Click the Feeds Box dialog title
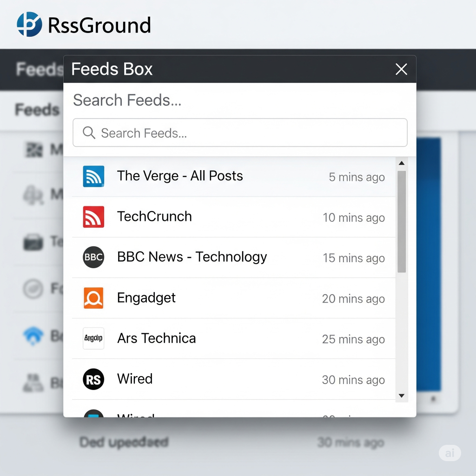Viewport: 476px width, 476px height. pos(112,69)
